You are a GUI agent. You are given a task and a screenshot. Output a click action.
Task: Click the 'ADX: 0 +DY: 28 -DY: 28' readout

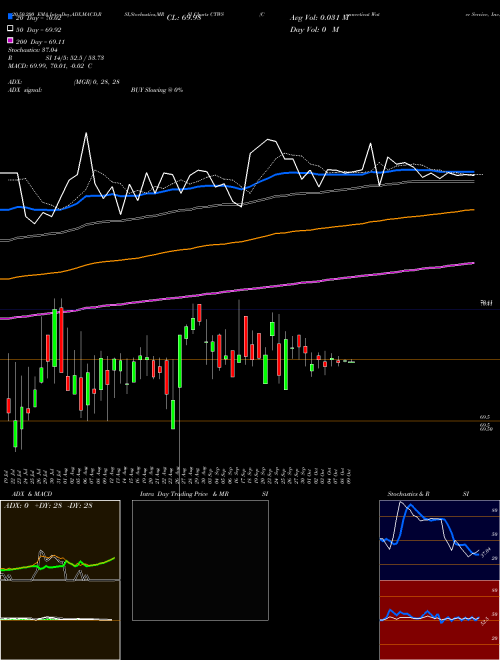tap(48, 506)
